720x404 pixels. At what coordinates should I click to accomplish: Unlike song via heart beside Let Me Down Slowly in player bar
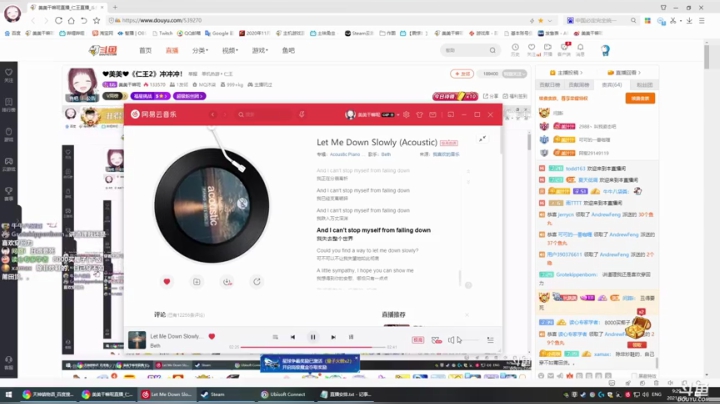pyautogui.click(x=212, y=336)
